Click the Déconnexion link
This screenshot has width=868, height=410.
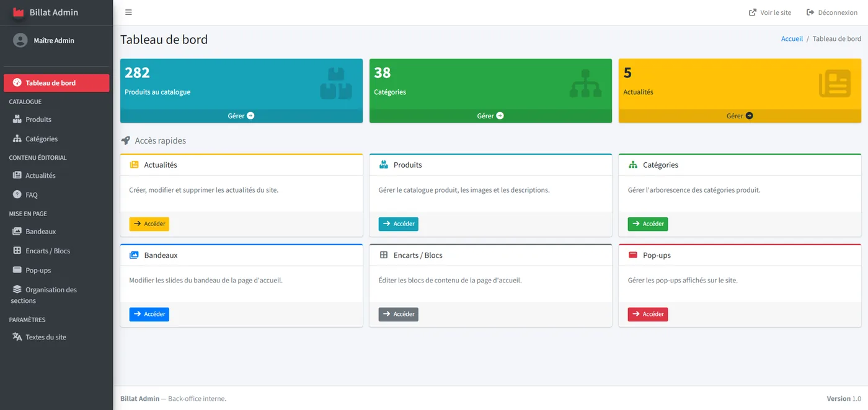point(831,12)
